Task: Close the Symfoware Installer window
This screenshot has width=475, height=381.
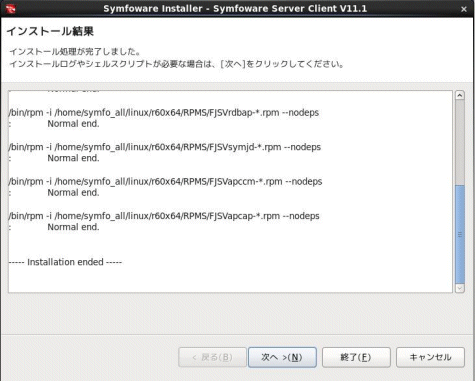Action: pos(464,9)
